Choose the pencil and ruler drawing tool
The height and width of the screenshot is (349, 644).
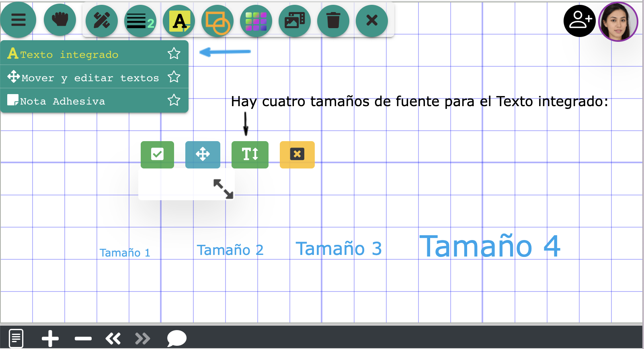pyautogui.click(x=102, y=21)
